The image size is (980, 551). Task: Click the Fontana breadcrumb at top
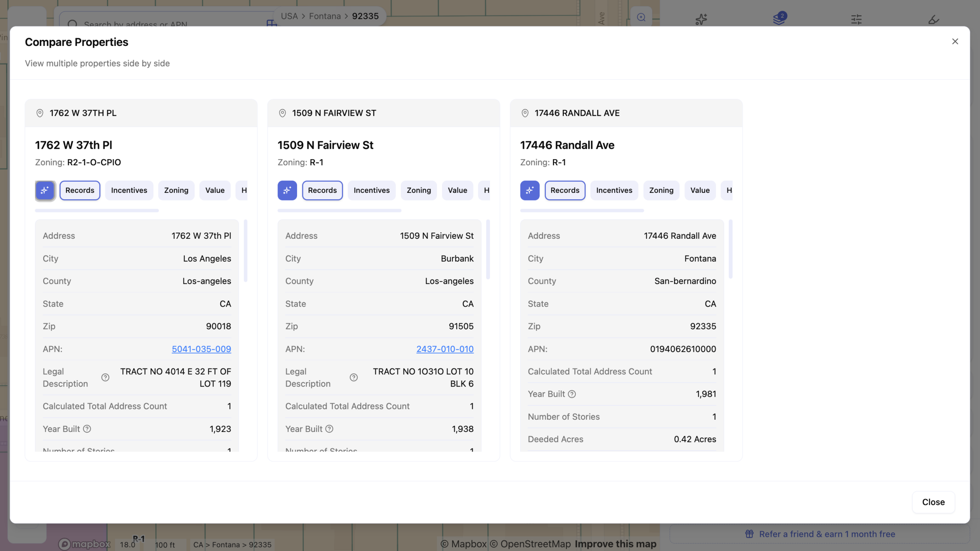point(325,16)
